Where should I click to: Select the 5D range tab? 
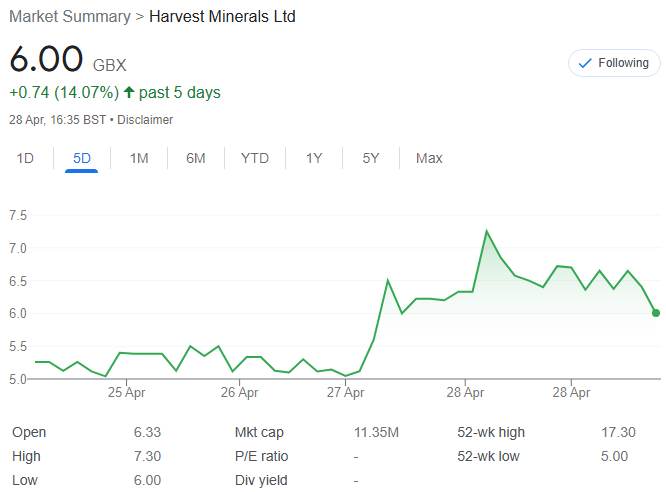[82, 158]
